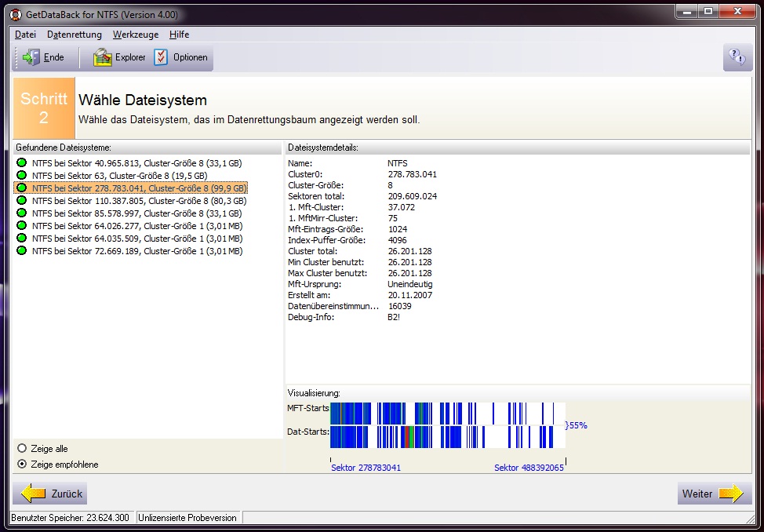764x532 pixels.
Task: Open the Hilfe menu
Action: (x=180, y=35)
